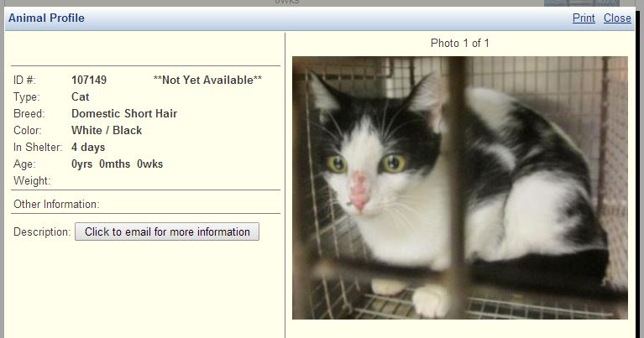Click the Not Yet Available status text
644x338 pixels.
(x=207, y=80)
